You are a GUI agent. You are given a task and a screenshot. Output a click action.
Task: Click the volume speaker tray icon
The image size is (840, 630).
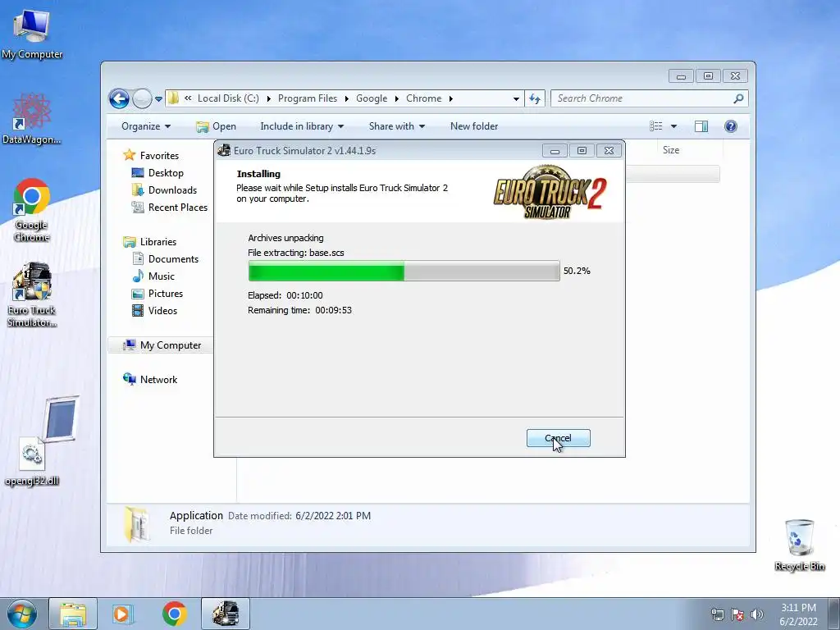coord(757,614)
